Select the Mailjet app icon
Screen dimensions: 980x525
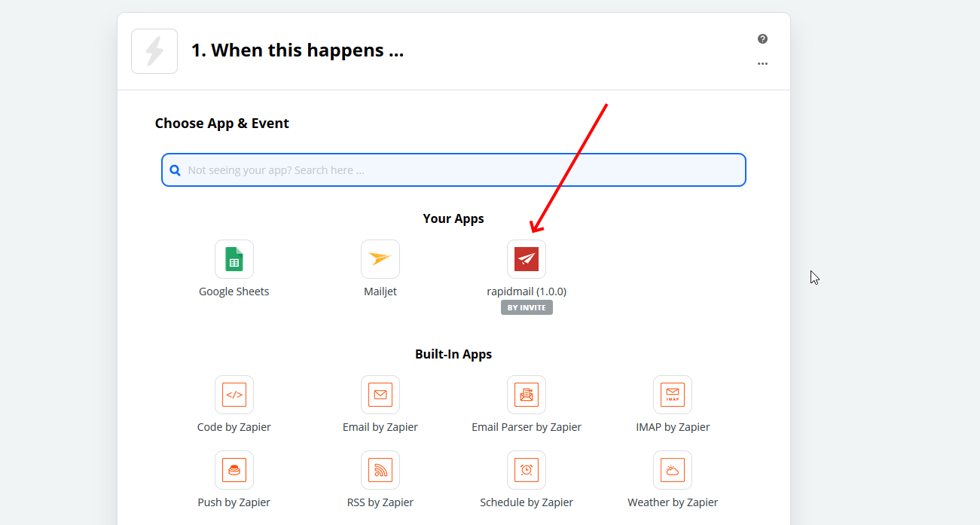[x=380, y=259]
